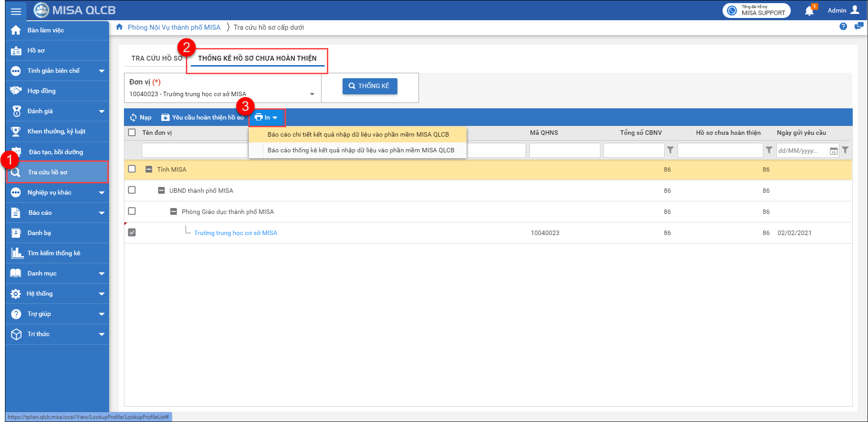This screenshot has width=868, height=422.
Task: Open the notification bell
Action: tap(809, 11)
